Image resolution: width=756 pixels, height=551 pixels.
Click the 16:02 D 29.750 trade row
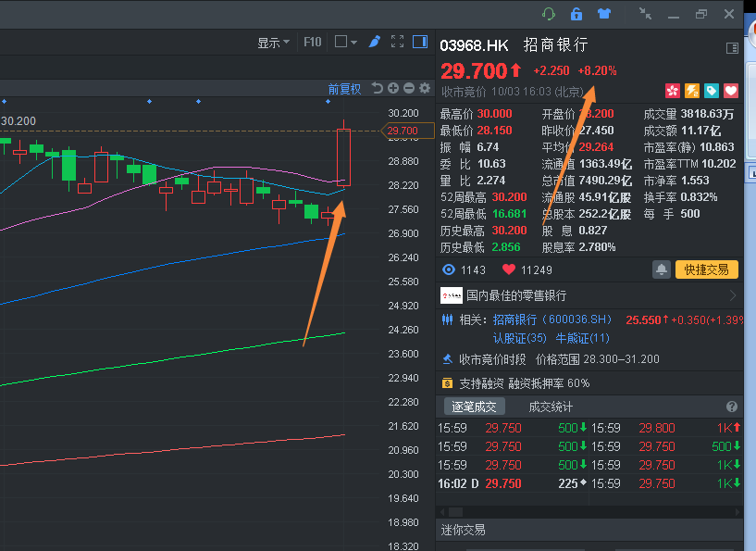pos(512,483)
